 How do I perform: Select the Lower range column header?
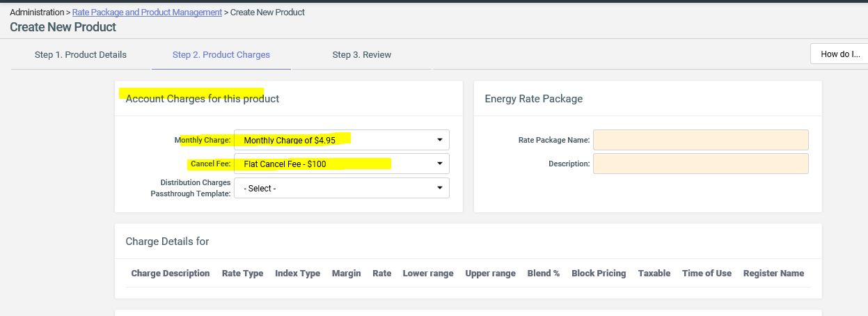coord(427,274)
